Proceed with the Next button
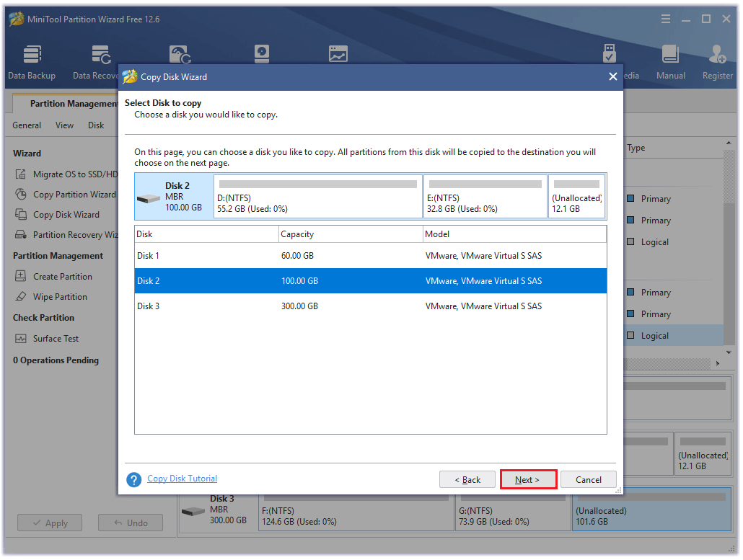The width and height of the screenshot is (743, 560). [x=528, y=479]
